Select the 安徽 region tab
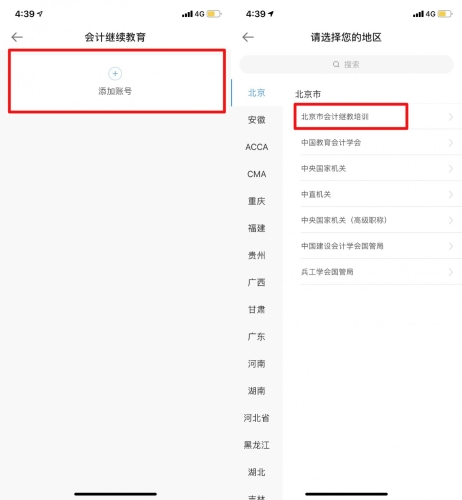Image resolution: width=462 pixels, height=500 pixels. (x=256, y=120)
